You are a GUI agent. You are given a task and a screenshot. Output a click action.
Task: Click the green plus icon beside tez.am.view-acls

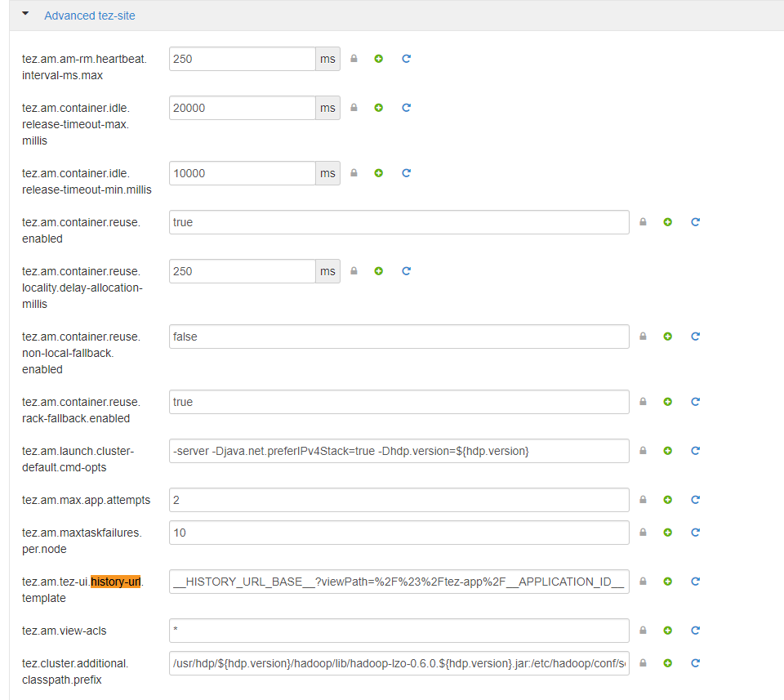667,630
